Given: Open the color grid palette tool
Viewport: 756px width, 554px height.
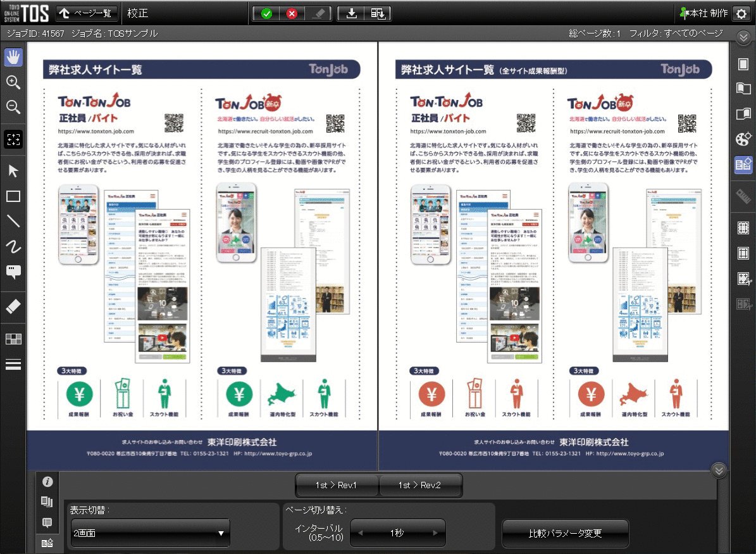Looking at the screenshot, I should 13,339.
